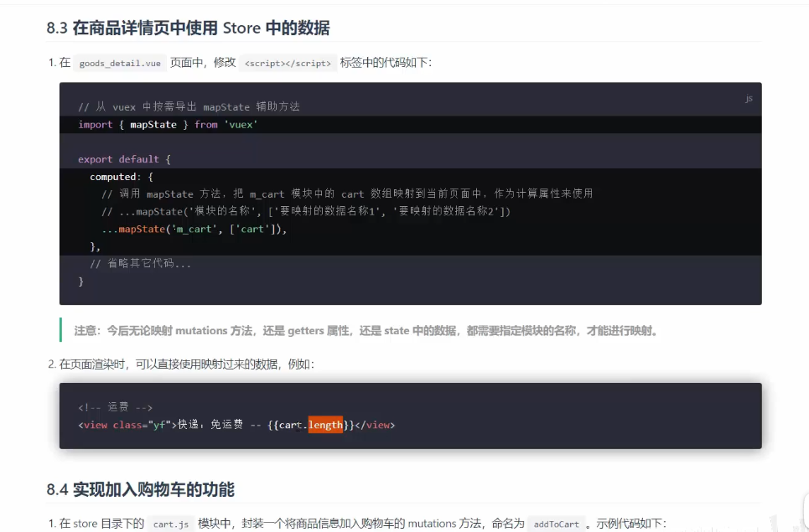This screenshot has height=532, width=809.
Task: Click the note starting with '注意：今后无论映射 mutations'
Action: [x=366, y=330]
